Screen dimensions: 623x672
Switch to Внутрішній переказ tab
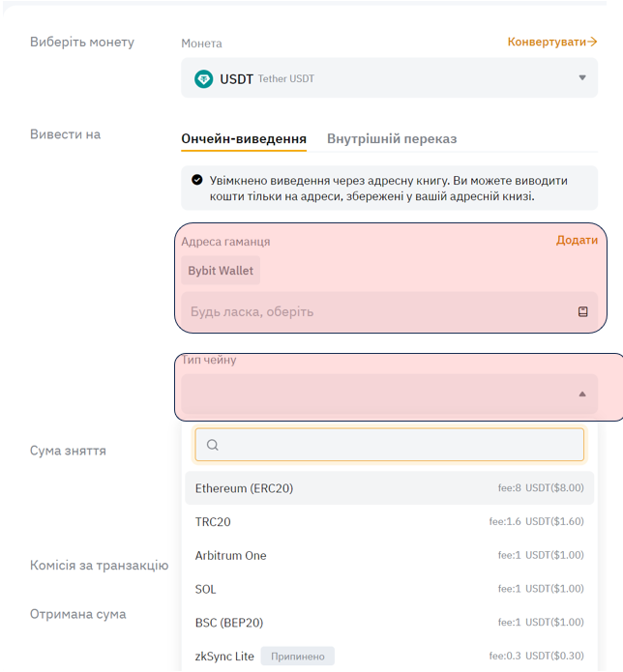click(x=392, y=138)
